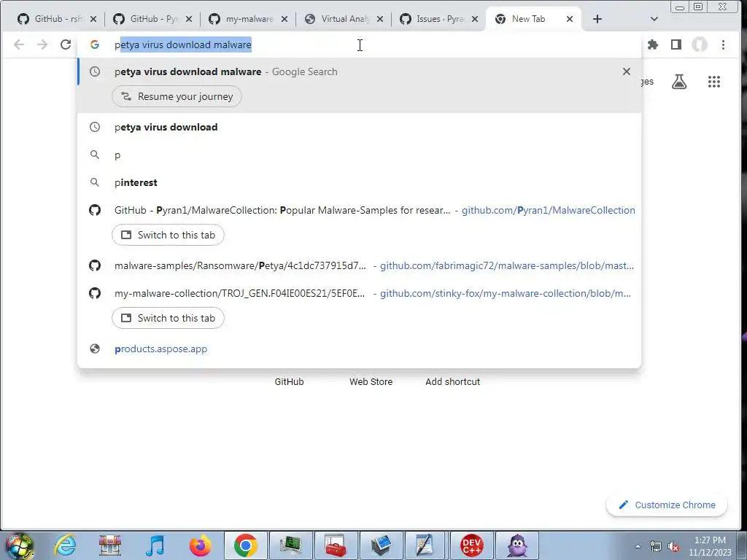Open a new browser tab with plus

point(597,19)
